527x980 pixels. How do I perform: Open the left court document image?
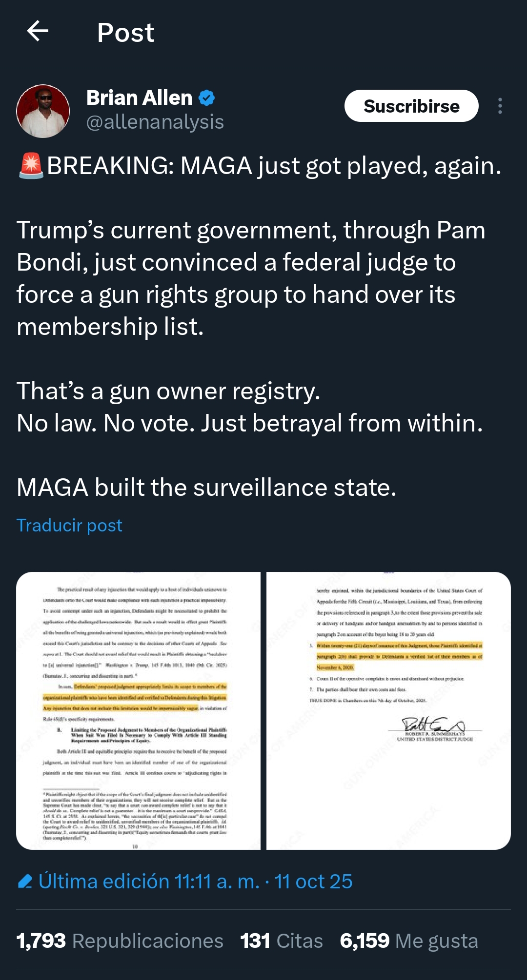coord(139,711)
